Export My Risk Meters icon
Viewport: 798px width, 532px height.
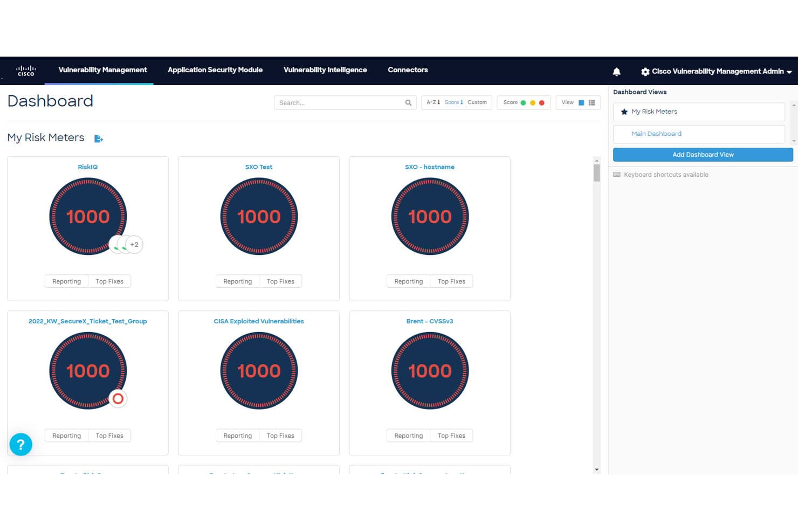pos(99,139)
